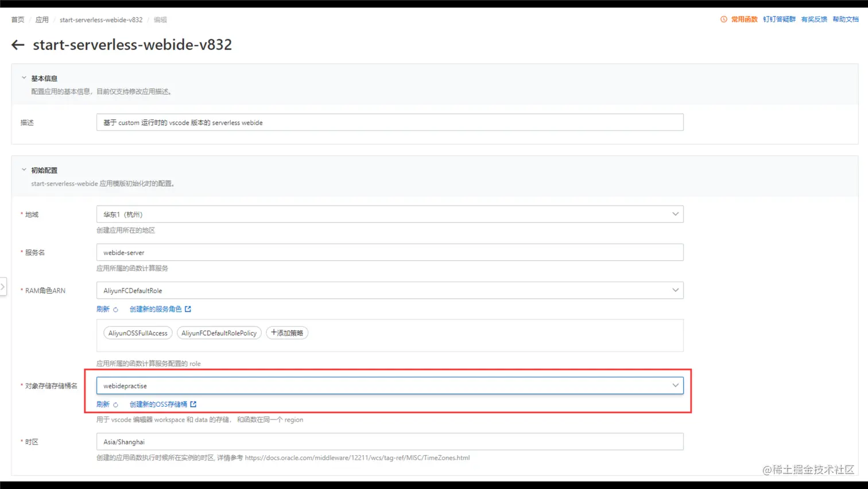The height and width of the screenshot is (489, 868).
Task: Open 帮助文档 link
Action: pyautogui.click(x=846, y=20)
